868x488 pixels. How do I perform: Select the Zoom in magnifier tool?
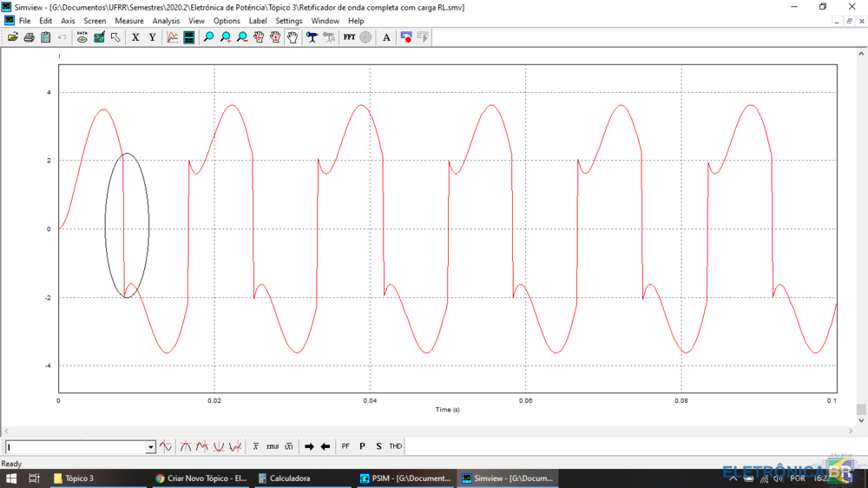click(x=226, y=37)
